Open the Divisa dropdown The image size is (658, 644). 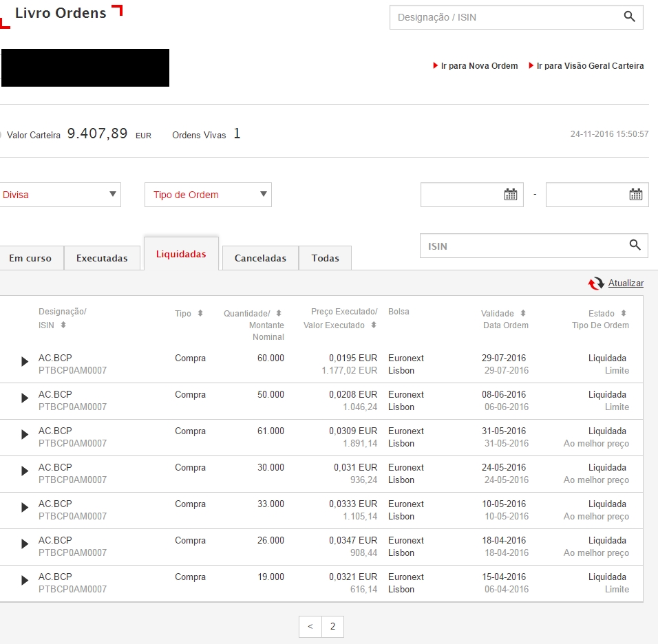(x=61, y=195)
